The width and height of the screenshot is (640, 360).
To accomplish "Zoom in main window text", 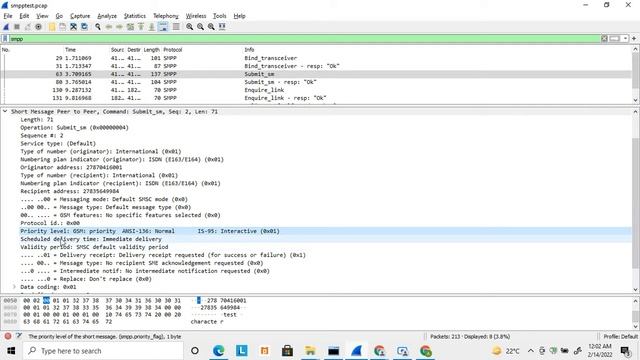I will (190, 27).
